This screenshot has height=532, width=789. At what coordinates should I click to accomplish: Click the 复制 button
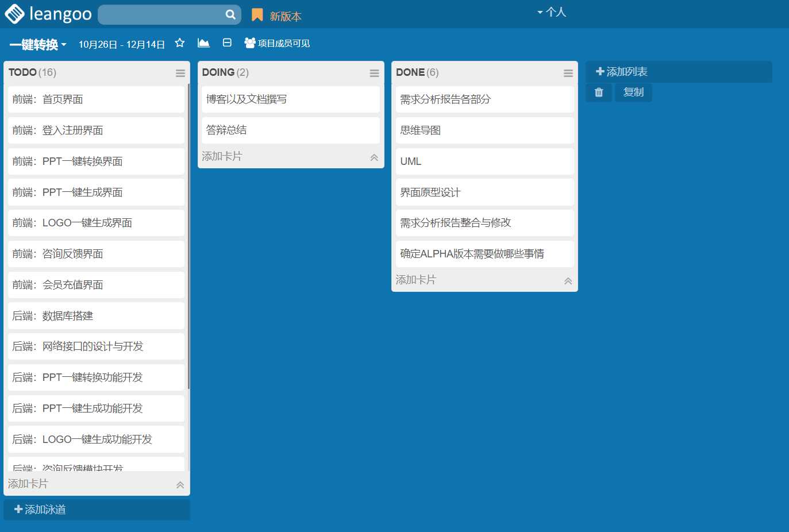point(633,92)
